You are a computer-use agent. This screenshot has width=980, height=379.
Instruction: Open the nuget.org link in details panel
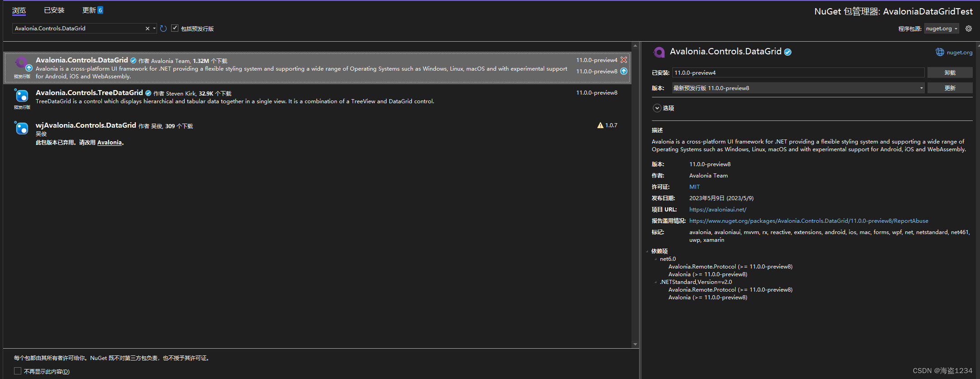pyautogui.click(x=960, y=53)
